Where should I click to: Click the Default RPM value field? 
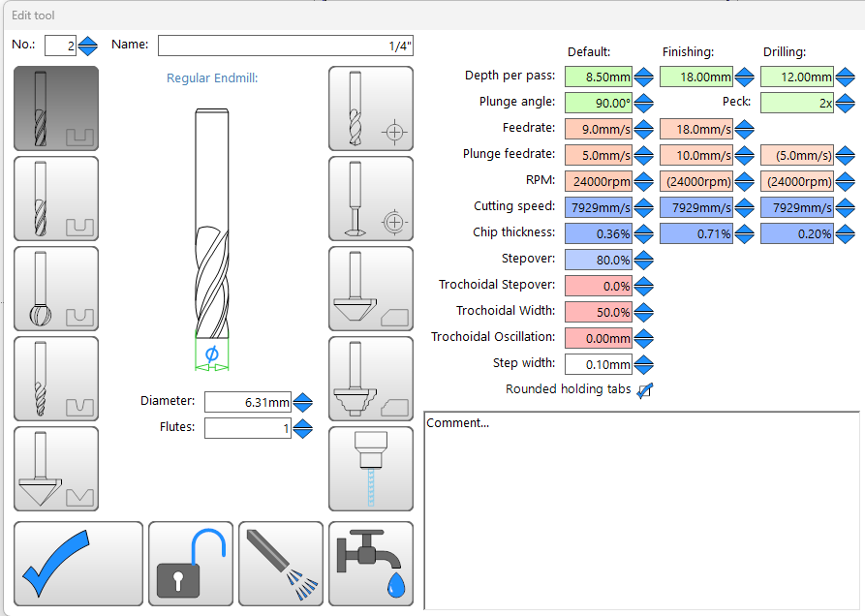(x=598, y=181)
